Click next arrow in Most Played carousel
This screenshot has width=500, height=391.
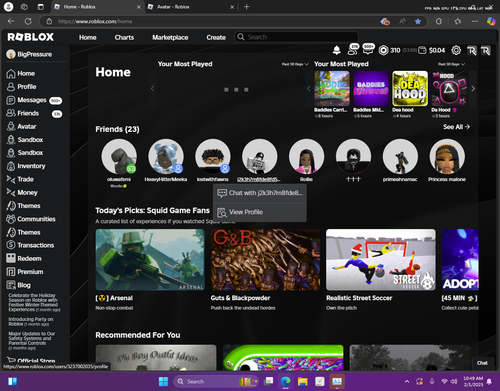pyautogui.click(x=473, y=89)
